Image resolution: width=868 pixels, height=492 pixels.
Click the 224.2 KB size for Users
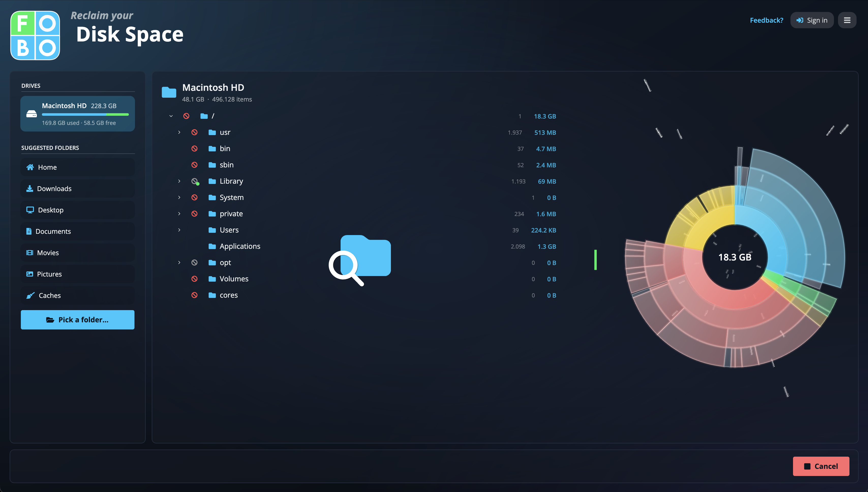(x=544, y=230)
